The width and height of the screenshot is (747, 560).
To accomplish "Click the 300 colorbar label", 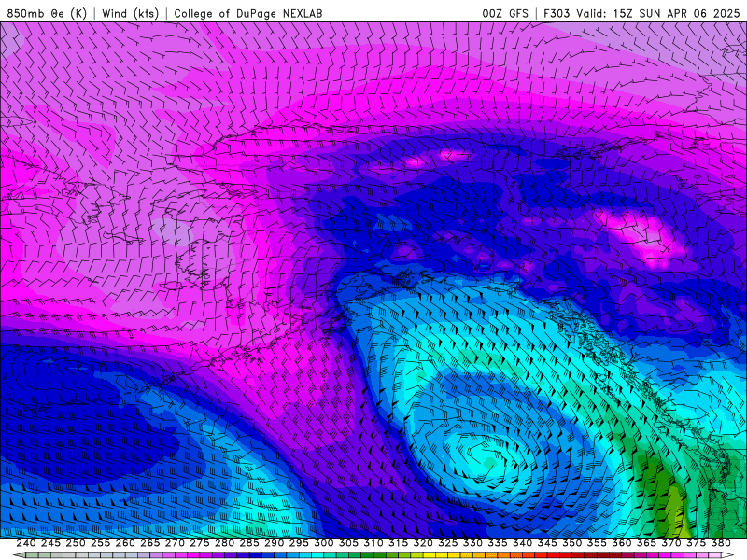I will pyautogui.click(x=323, y=543).
